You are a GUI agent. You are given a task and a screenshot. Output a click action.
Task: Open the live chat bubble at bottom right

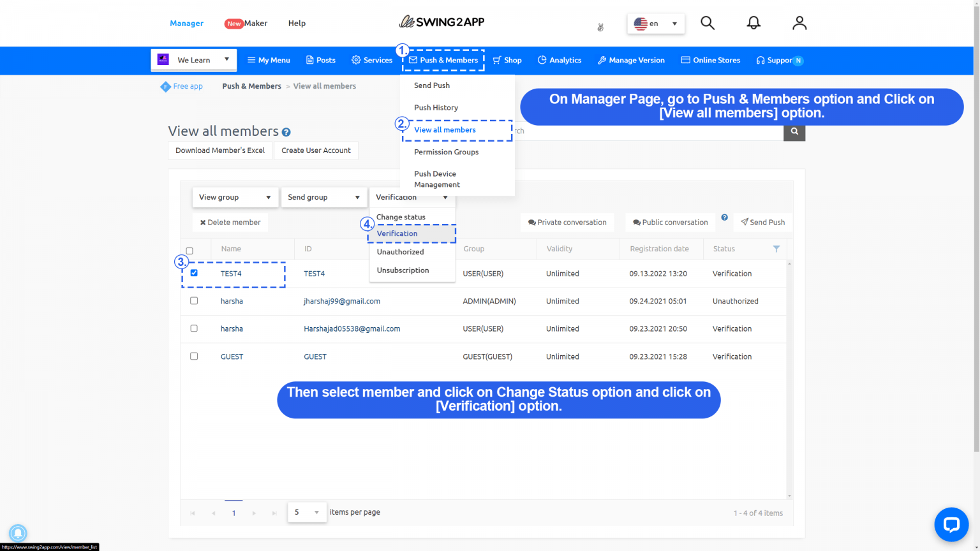[x=951, y=524]
